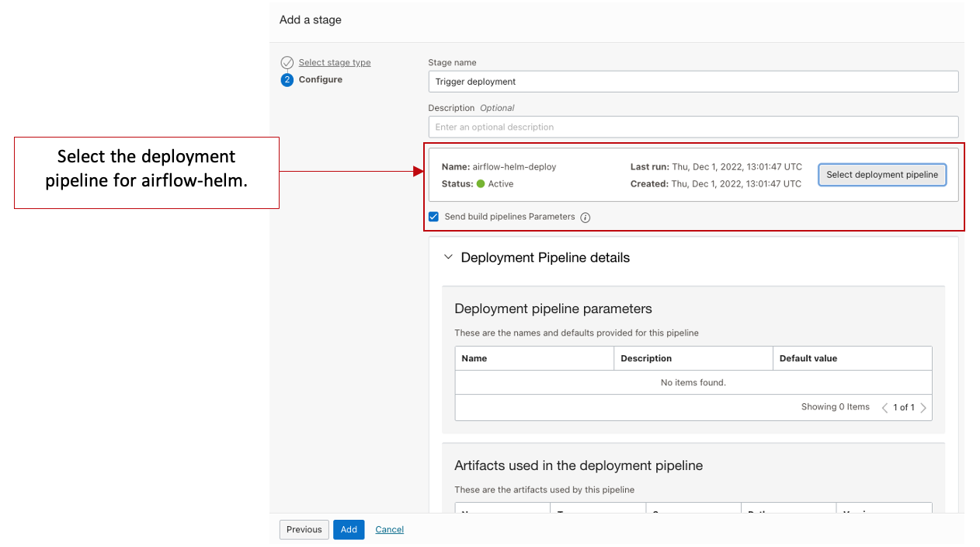Click the optional Description input field
This screenshot has height=547, width=980.
tap(693, 127)
